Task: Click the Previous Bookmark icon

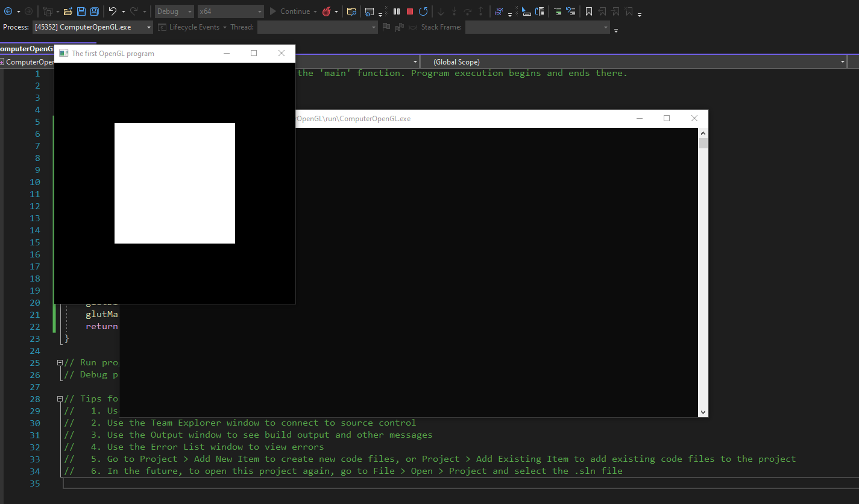Action: (x=602, y=11)
